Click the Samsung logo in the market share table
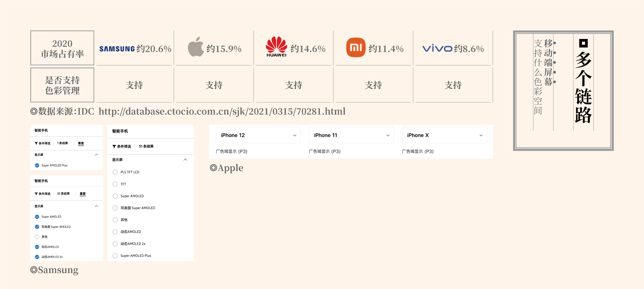 [x=117, y=49]
